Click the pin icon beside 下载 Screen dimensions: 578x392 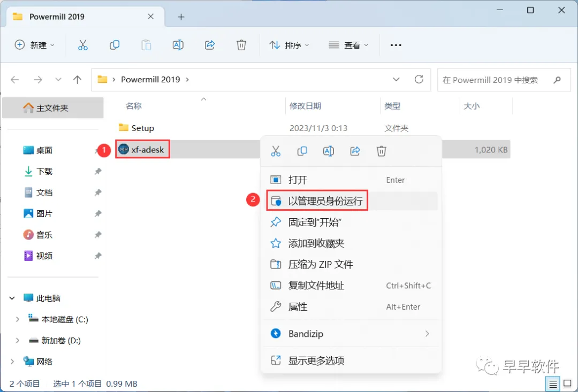point(98,171)
